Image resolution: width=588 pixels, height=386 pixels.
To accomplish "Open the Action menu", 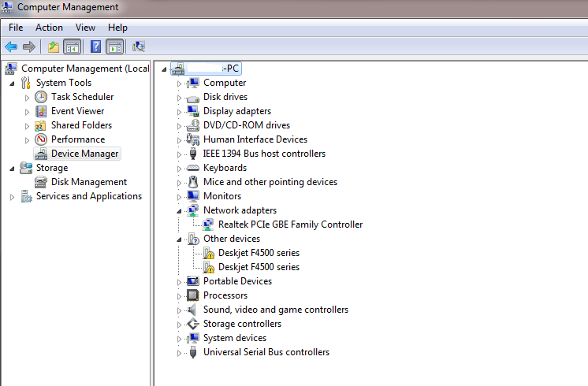I will [x=49, y=28].
